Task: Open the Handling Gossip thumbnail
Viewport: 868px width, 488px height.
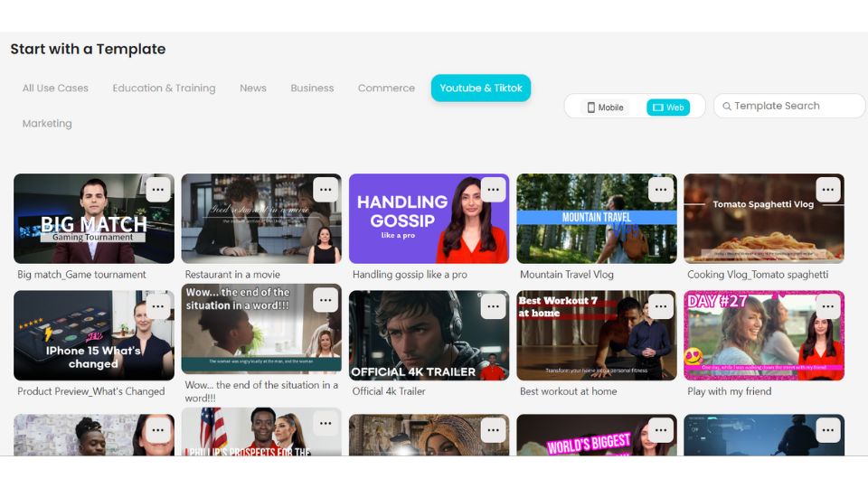Action: [429, 219]
